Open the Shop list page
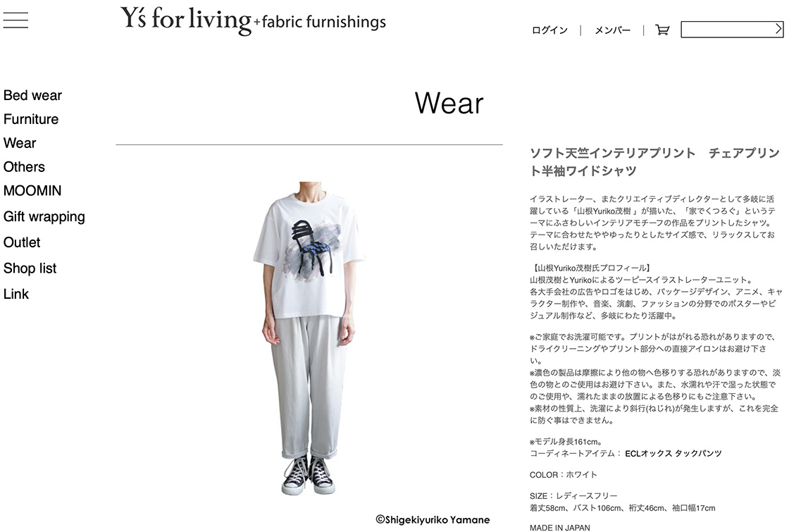This screenshot has height=532, width=789. (x=30, y=268)
